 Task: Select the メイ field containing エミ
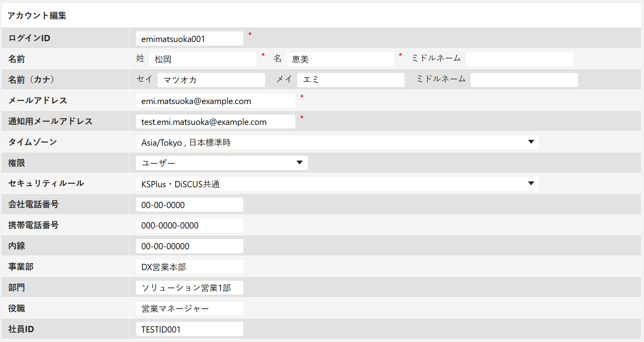click(x=351, y=80)
